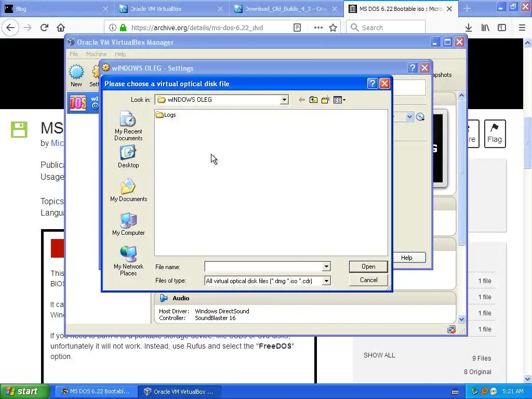Switch to Oracle VM VirtualBox taskbar item
The width and height of the screenshot is (532, 399).
(x=180, y=392)
